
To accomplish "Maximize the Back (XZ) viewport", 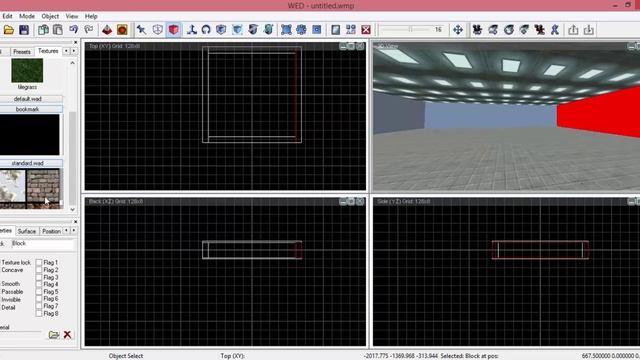I will (x=351, y=201).
